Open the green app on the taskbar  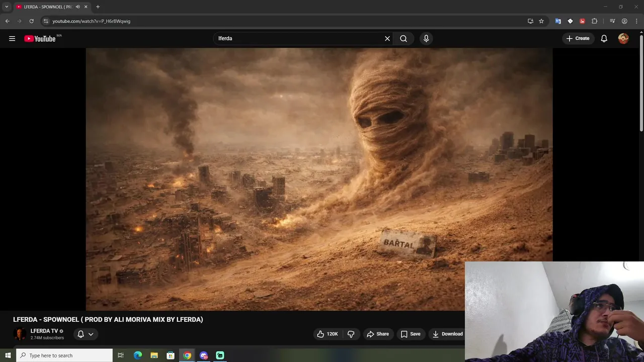coord(220,355)
